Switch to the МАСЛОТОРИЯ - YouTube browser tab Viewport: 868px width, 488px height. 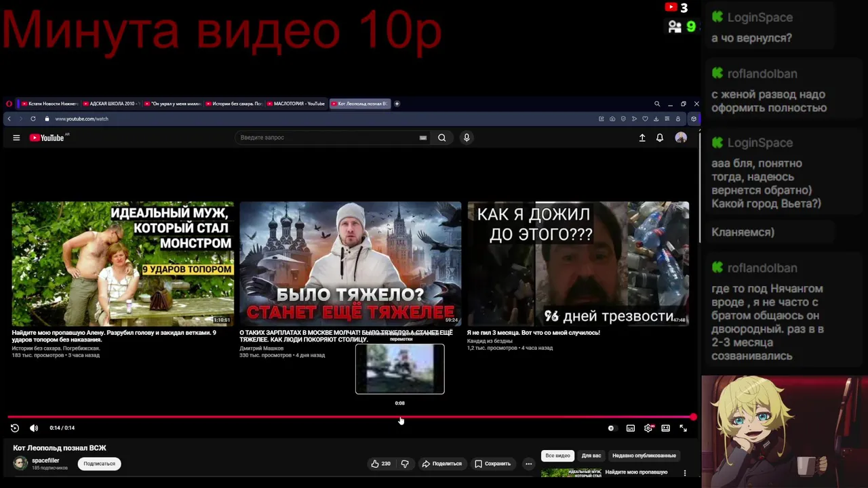pos(296,104)
